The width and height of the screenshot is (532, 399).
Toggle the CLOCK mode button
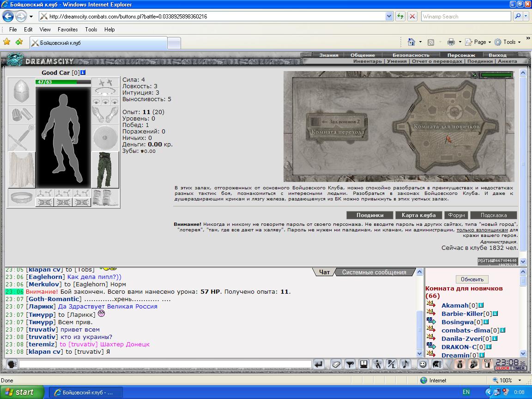point(502,368)
